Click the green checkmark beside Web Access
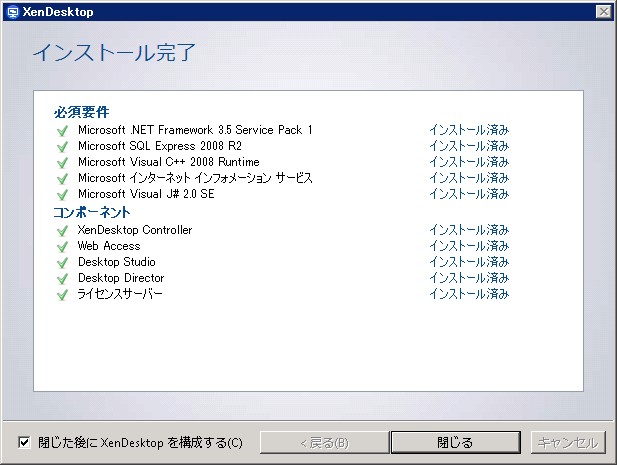This screenshot has height=465, width=617. point(62,246)
